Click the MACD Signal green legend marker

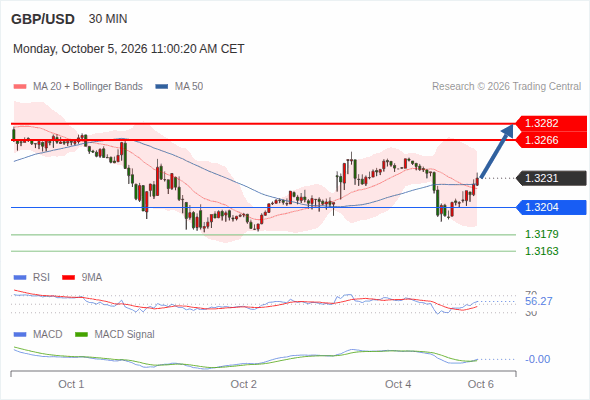pyautogui.click(x=81, y=334)
